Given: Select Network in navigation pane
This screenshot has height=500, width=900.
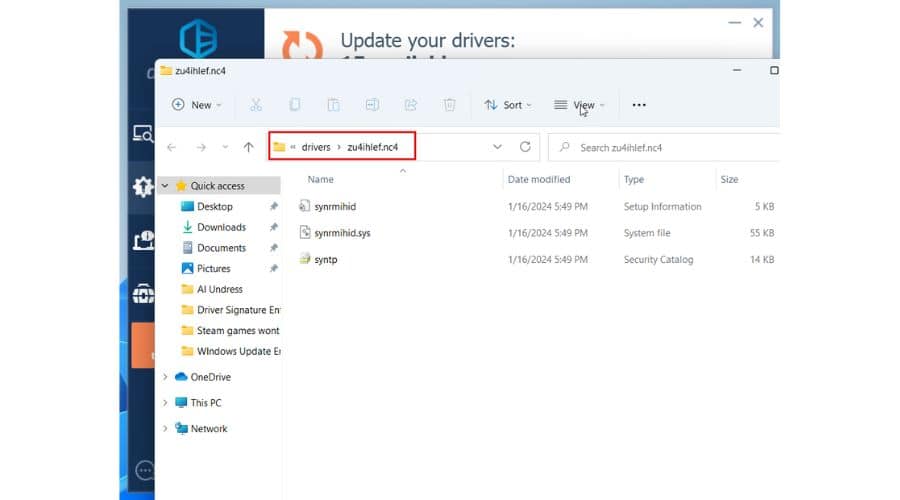Looking at the screenshot, I should tap(209, 428).
